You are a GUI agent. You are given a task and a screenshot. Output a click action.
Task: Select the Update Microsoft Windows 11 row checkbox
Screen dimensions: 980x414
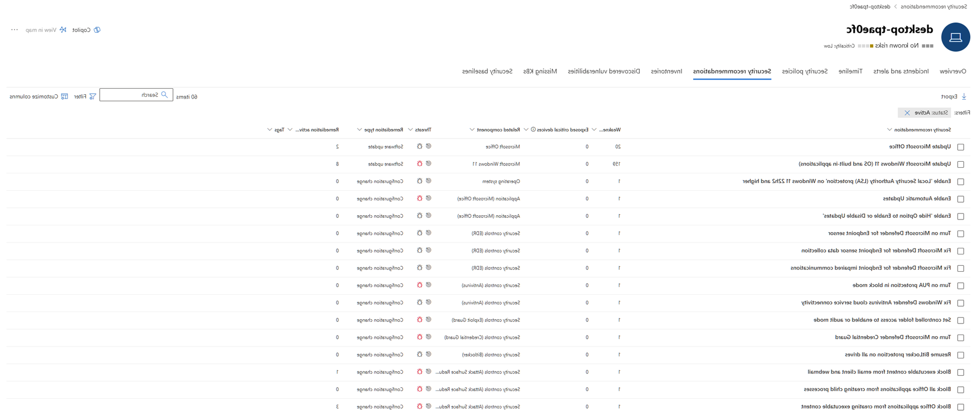(x=960, y=165)
